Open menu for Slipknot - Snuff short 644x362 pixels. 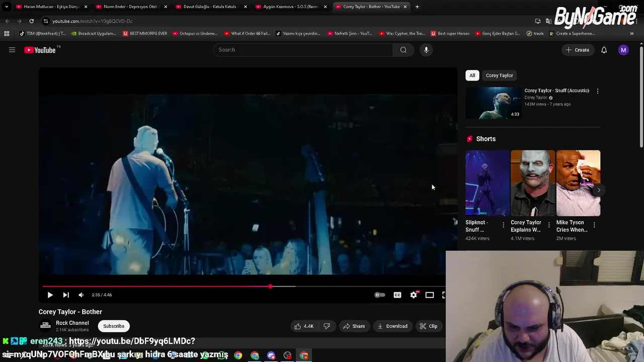click(x=504, y=225)
